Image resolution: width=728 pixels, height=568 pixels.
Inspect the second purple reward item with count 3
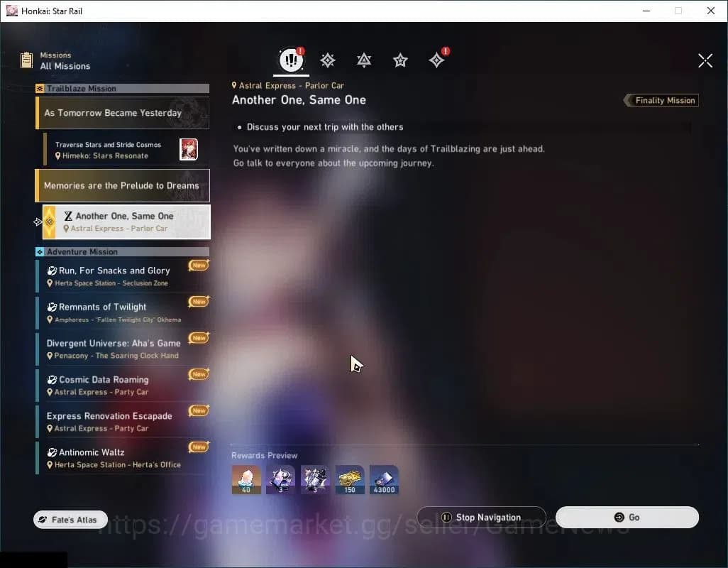point(315,480)
